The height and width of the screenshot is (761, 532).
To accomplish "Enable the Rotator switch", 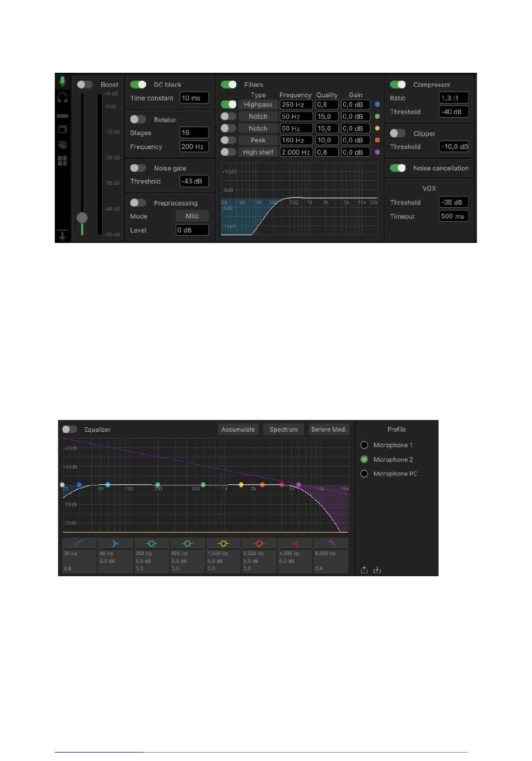I will point(138,119).
